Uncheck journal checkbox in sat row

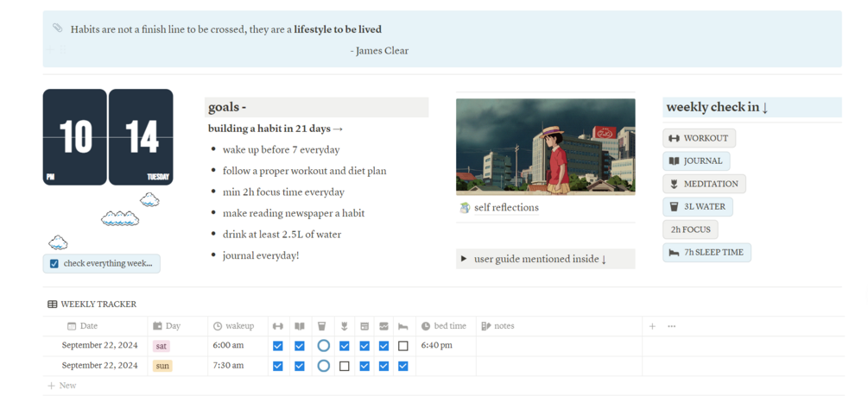(300, 346)
